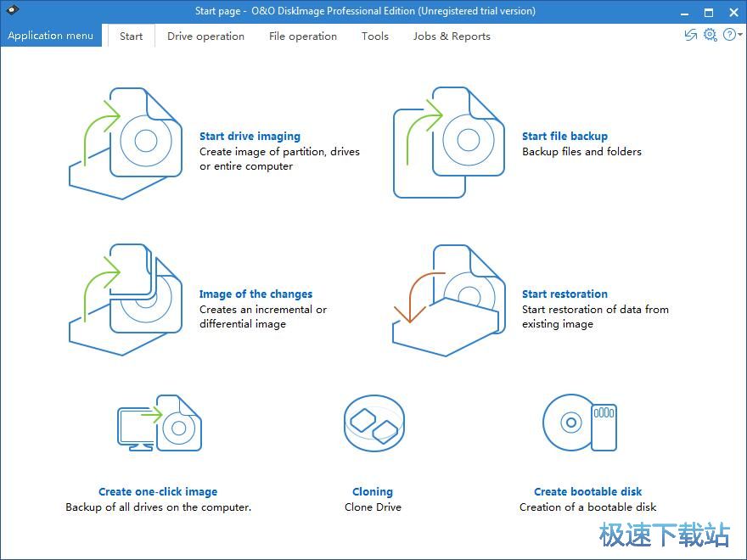This screenshot has width=747, height=560.
Task: Minimize the DiskImage window
Action: [x=684, y=13]
